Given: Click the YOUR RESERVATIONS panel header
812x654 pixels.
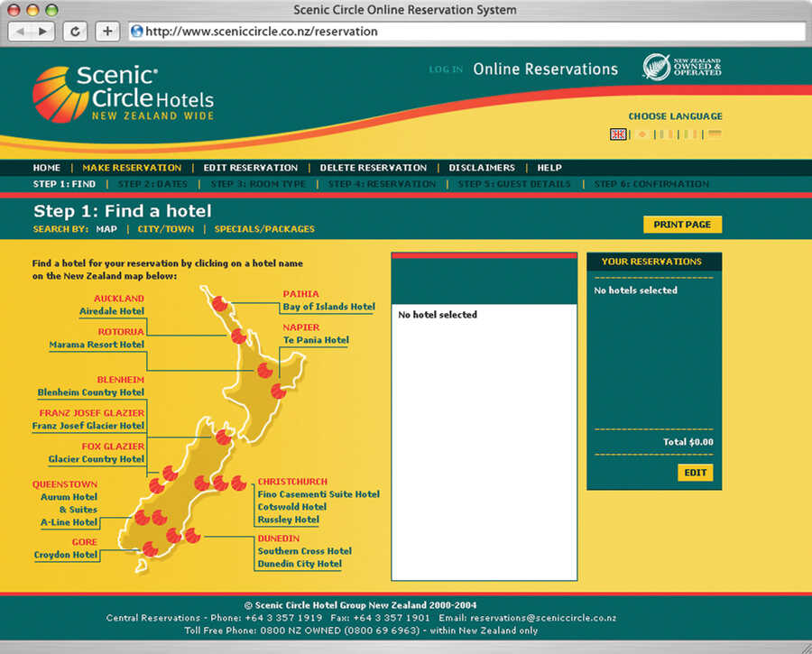Looking at the screenshot, I should (x=654, y=262).
